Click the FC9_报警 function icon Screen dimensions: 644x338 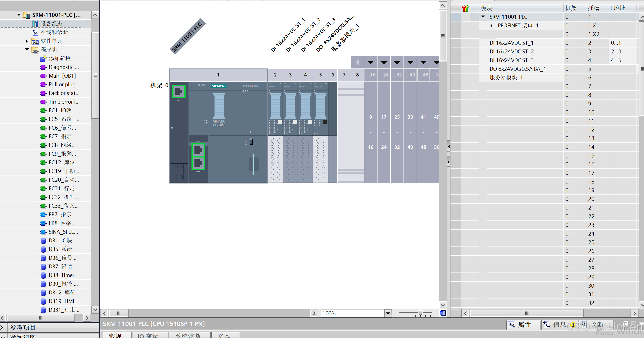tap(43, 154)
